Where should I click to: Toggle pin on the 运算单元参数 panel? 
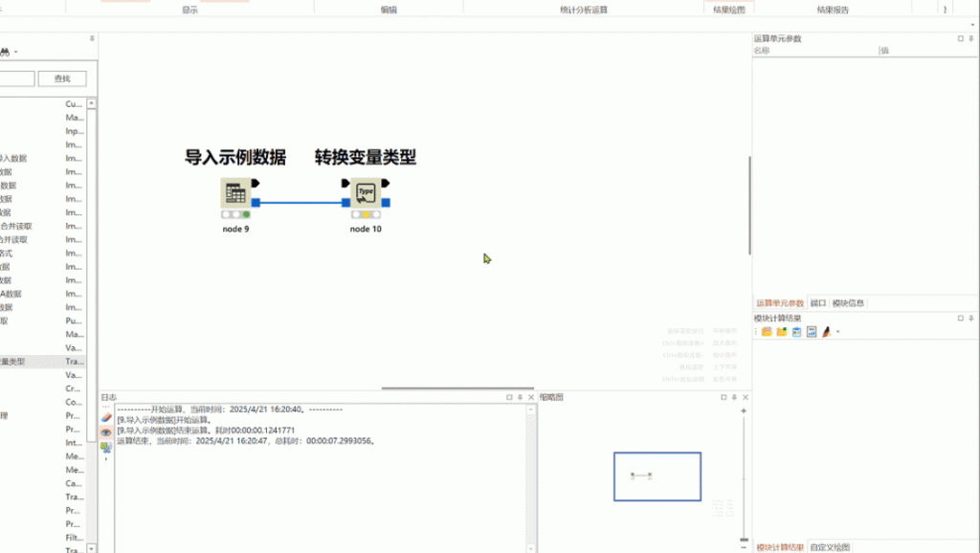pos(972,38)
